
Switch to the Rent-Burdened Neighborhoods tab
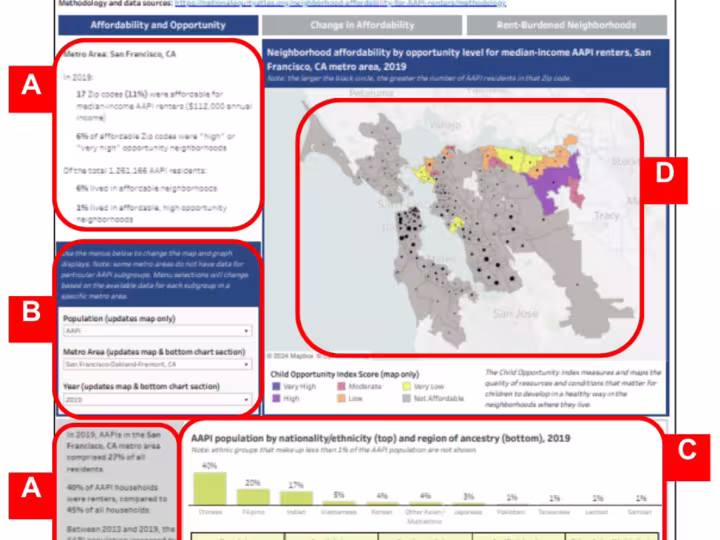point(567,25)
